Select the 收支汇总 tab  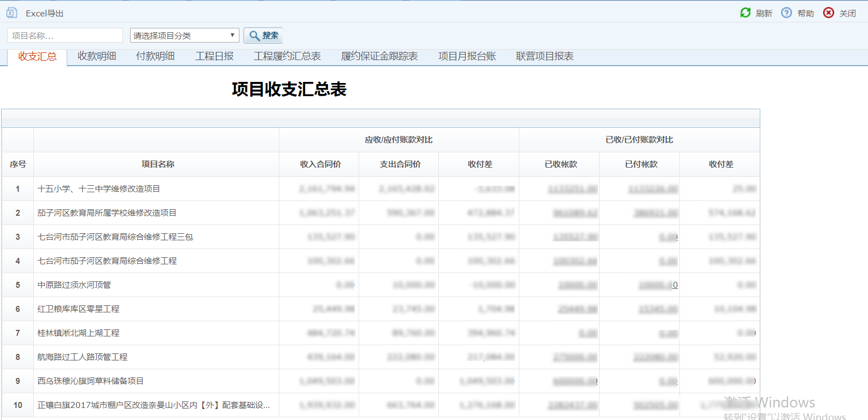pyautogui.click(x=37, y=57)
